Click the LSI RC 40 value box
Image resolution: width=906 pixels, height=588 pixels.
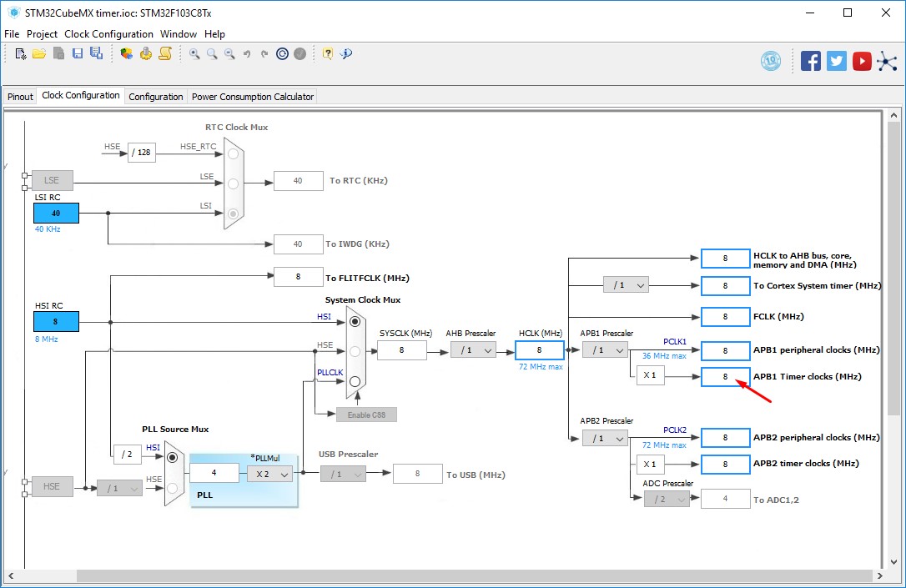click(x=56, y=214)
